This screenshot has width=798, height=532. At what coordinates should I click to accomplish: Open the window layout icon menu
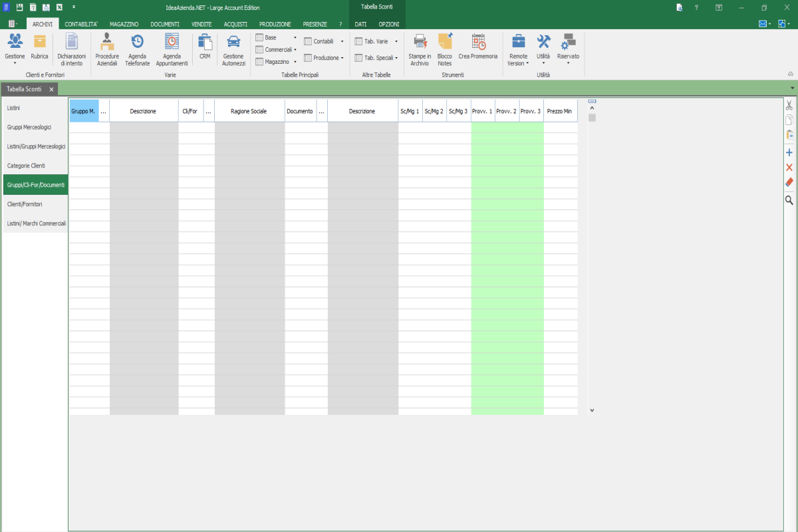(x=784, y=23)
